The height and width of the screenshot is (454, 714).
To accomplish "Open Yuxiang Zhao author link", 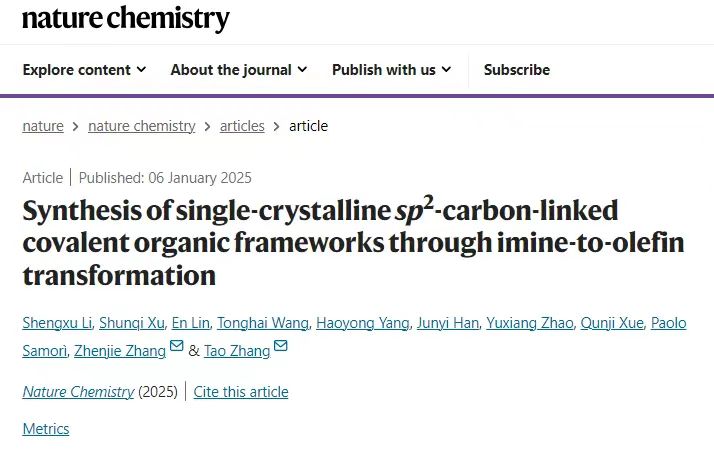I will tap(530, 323).
